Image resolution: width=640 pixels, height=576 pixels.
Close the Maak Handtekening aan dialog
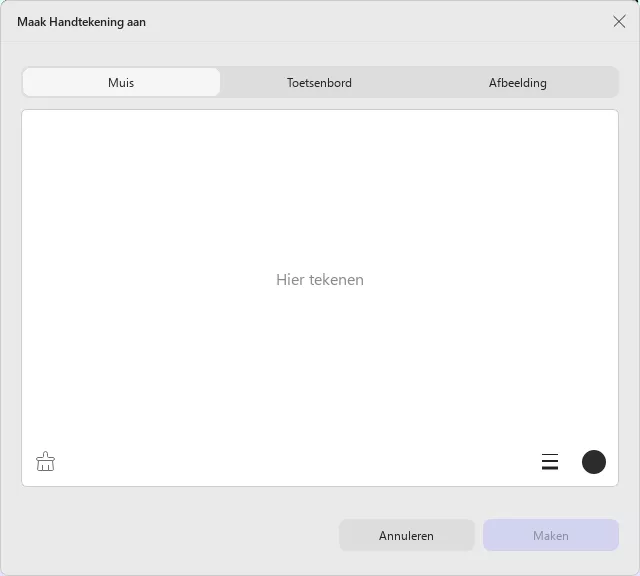pyautogui.click(x=619, y=22)
